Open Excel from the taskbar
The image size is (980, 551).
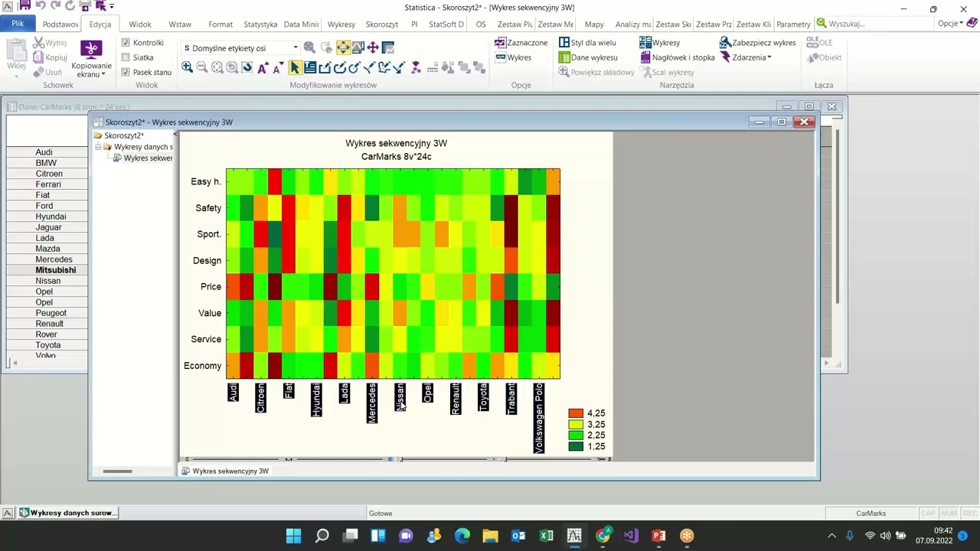[x=546, y=536]
